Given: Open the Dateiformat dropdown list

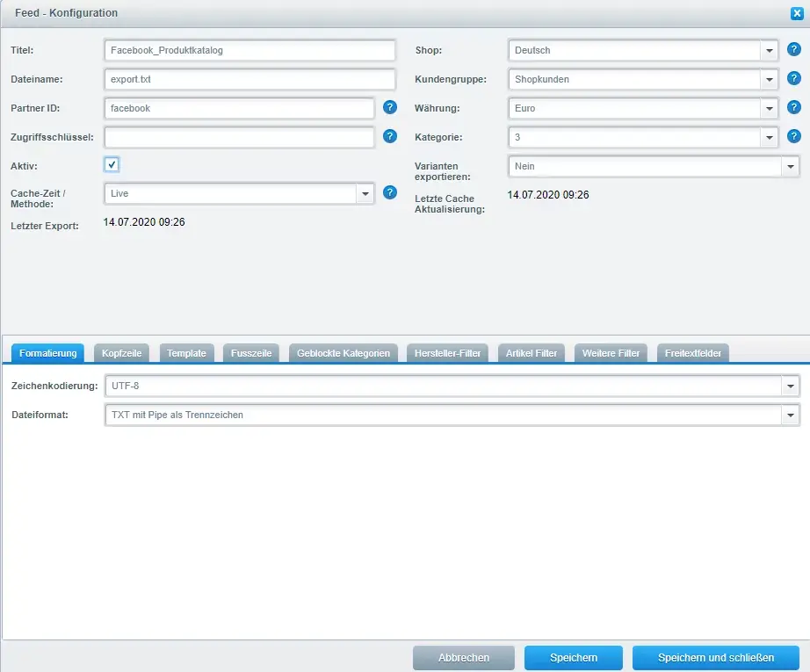Looking at the screenshot, I should point(790,415).
